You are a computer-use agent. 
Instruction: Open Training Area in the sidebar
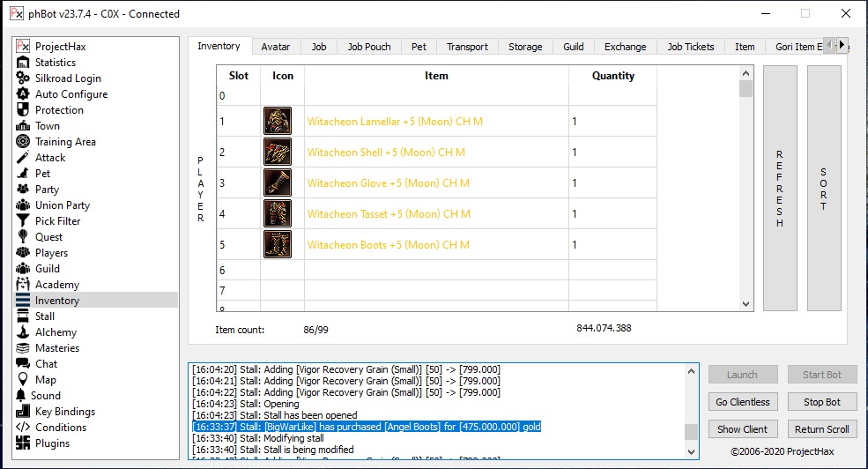(x=65, y=142)
